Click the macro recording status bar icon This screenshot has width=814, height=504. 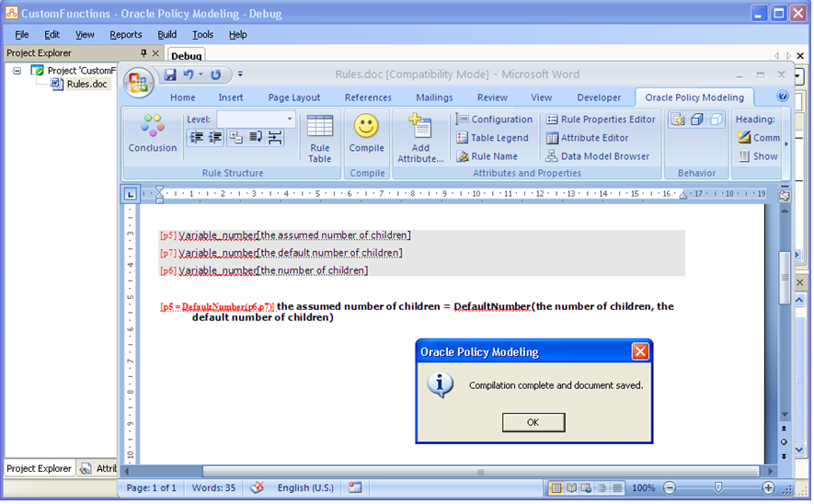[355, 488]
